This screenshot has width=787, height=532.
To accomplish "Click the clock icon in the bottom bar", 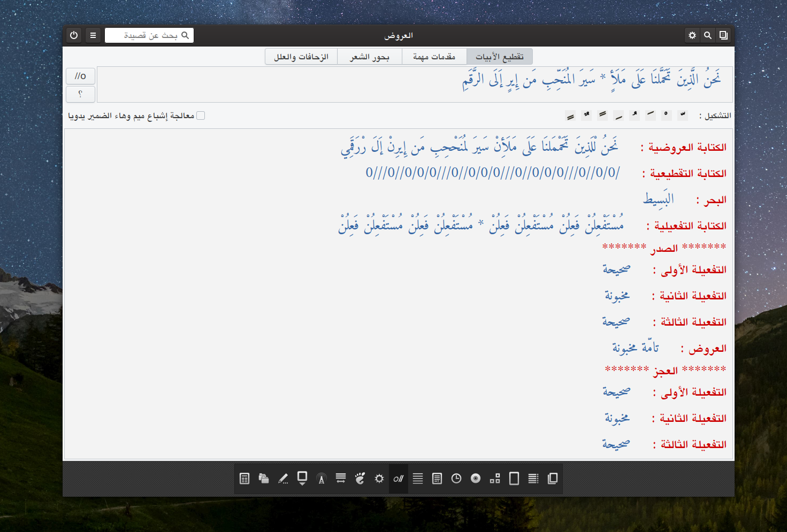I will click(456, 479).
